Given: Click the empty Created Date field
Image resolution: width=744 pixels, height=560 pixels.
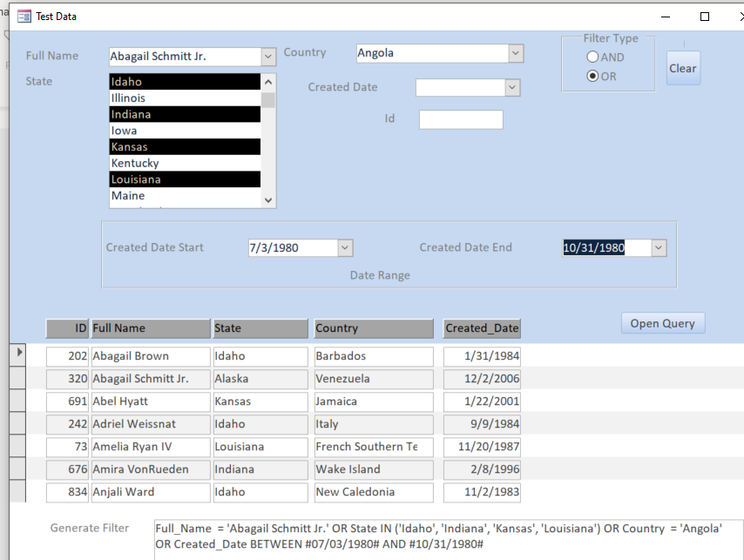Looking at the screenshot, I should (460, 88).
